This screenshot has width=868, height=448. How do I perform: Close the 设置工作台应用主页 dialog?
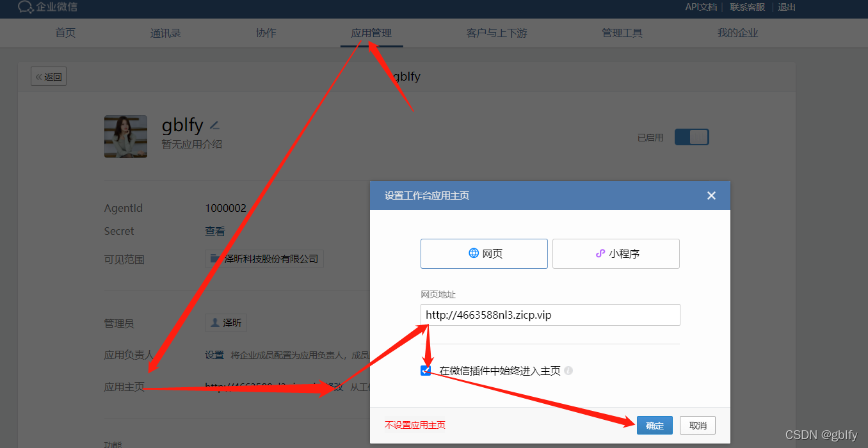pyautogui.click(x=711, y=196)
